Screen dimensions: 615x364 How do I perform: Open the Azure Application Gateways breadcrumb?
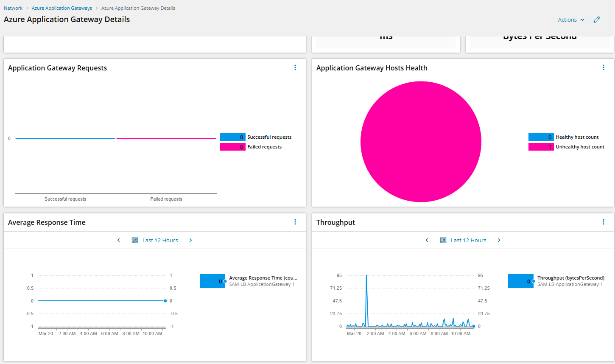(62, 8)
